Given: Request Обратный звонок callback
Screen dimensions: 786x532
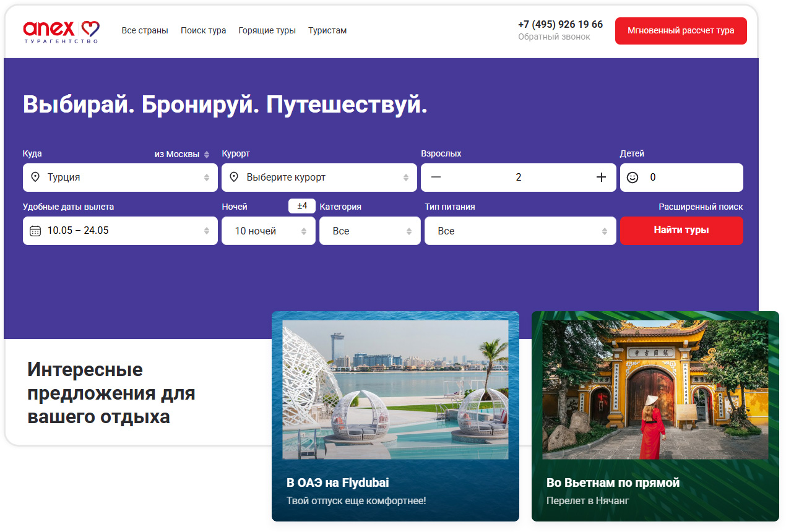Looking at the screenshot, I should (554, 37).
